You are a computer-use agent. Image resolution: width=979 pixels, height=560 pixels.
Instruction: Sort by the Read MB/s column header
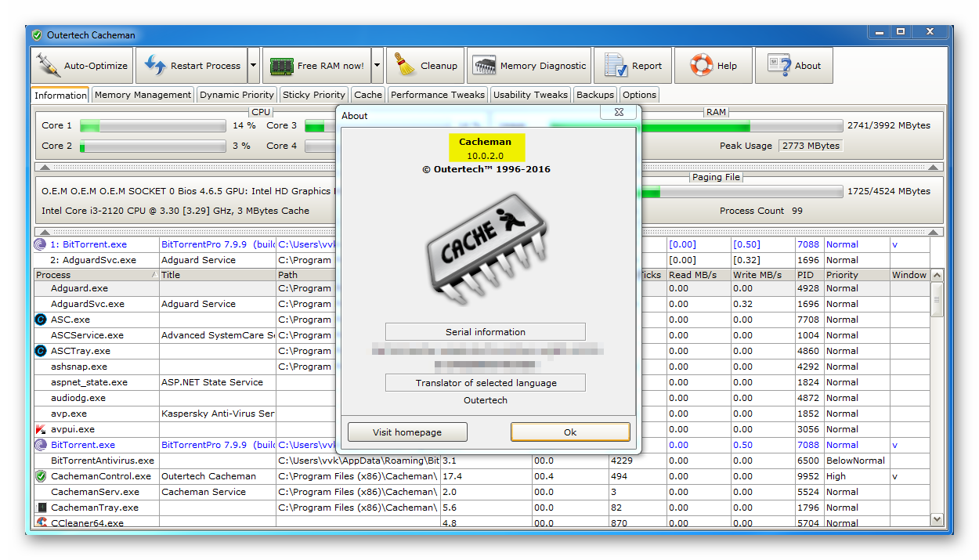[699, 275]
